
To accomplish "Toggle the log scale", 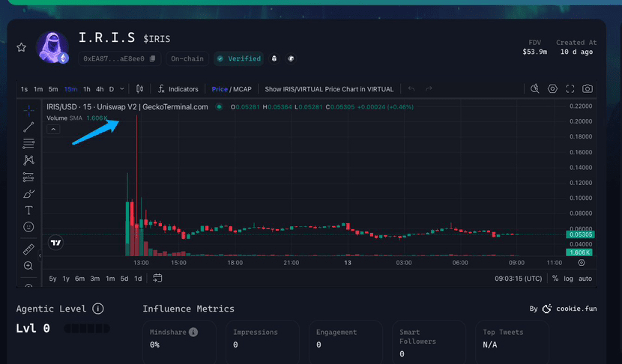I will pyautogui.click(x=569, y=279).
